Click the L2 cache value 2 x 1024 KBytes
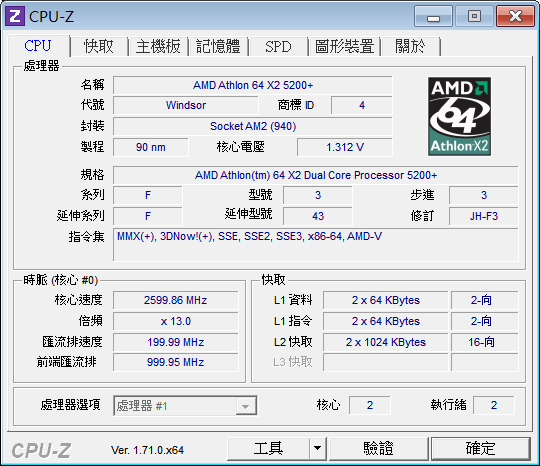The image size is (540, 466). pyautogui.click(x=385, y=342)
